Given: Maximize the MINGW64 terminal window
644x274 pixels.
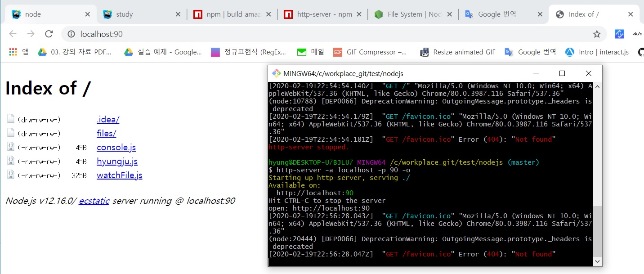Looking at the screenshot, I should point(562,73).
